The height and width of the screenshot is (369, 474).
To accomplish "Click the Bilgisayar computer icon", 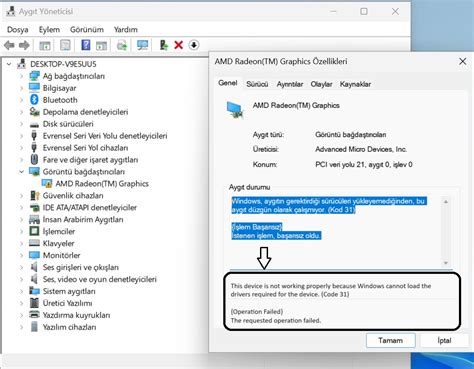I will click(34, 88).
